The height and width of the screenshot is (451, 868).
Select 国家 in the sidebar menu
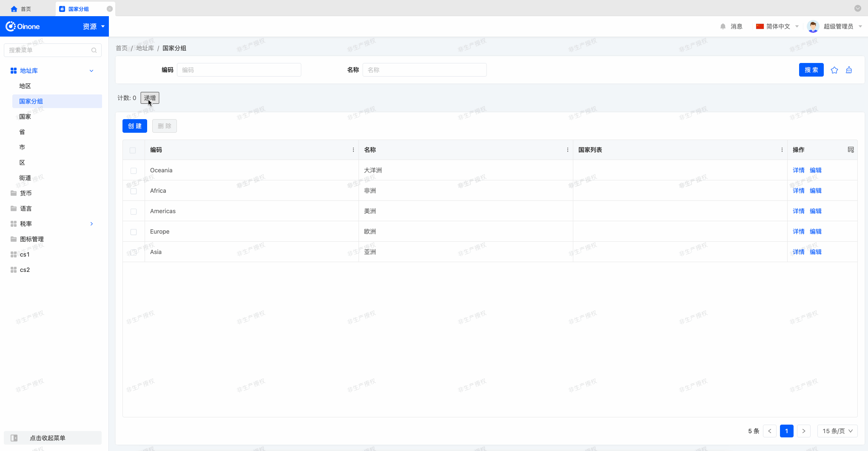tap(25, 117)
